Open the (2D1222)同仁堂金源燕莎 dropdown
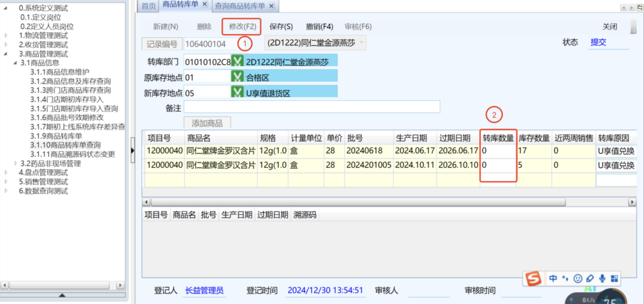This screenshot has height=304, width=644. point(314,42)
